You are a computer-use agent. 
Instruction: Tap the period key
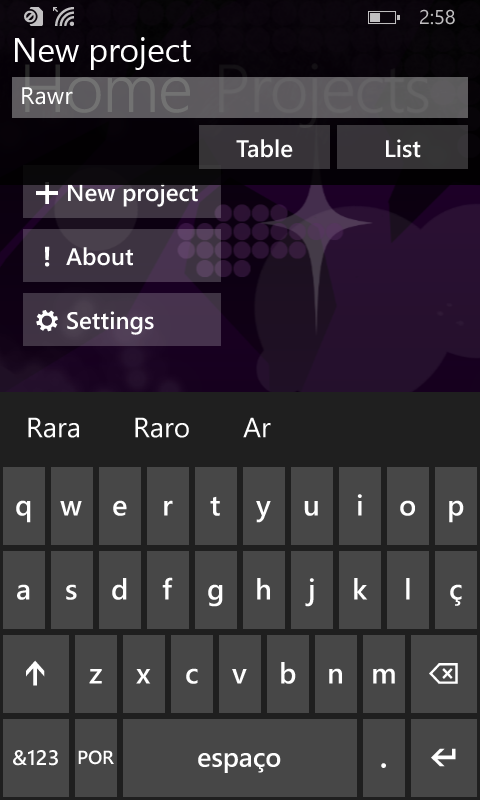(x=384, y=758)
